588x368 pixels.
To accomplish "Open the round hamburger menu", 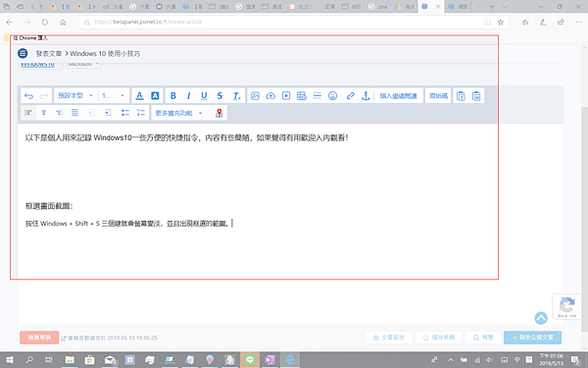I will pyautogui.click(x=23, y=53).
